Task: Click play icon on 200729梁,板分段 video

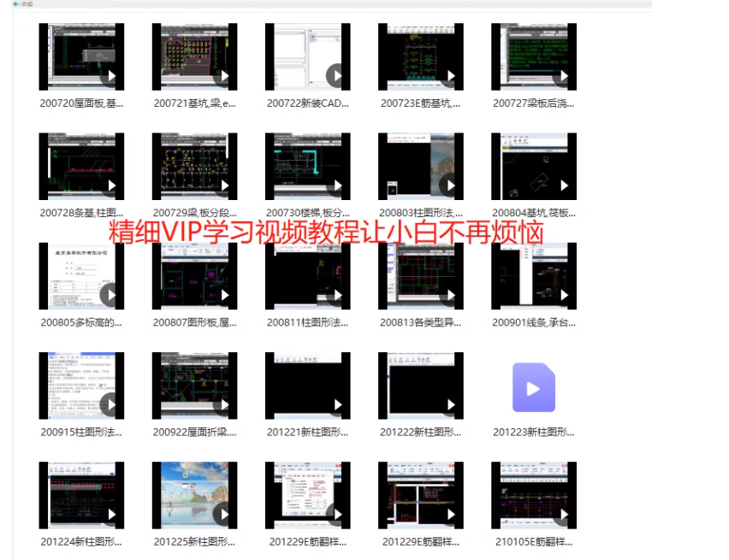Action: (x=222, y=185)
